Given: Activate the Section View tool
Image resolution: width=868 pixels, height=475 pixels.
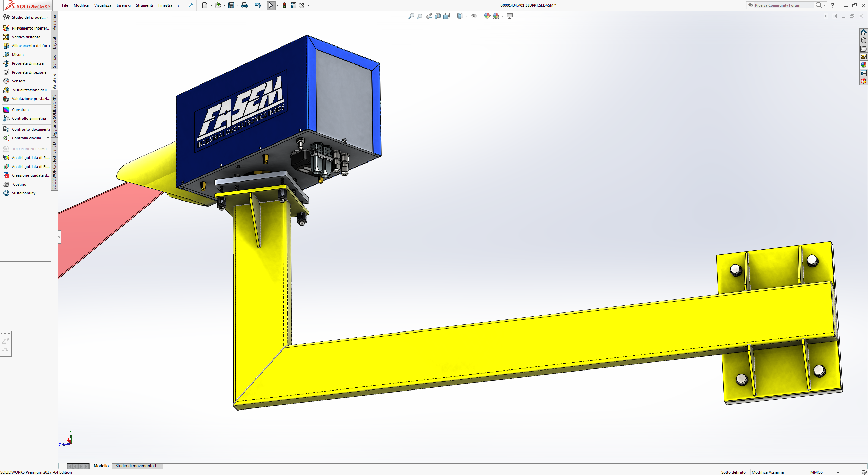Looking at the screenshot, I should [438, 16].
